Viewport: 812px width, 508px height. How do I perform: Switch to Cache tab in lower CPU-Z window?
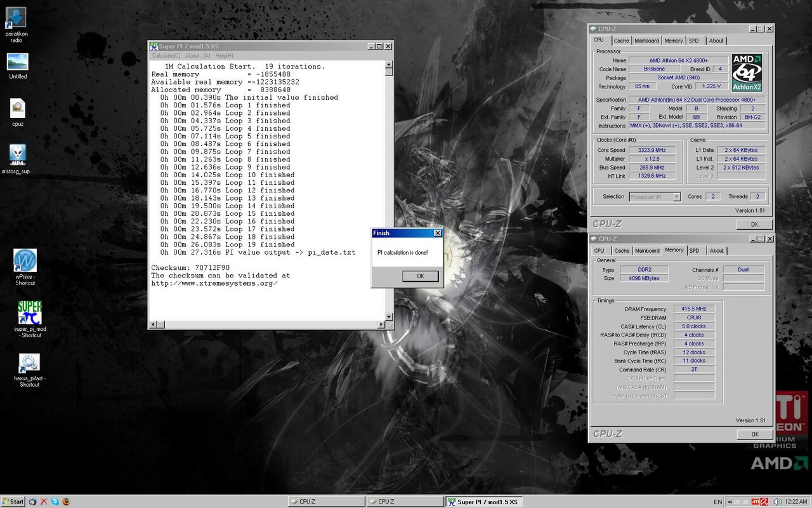coord(622,251)
